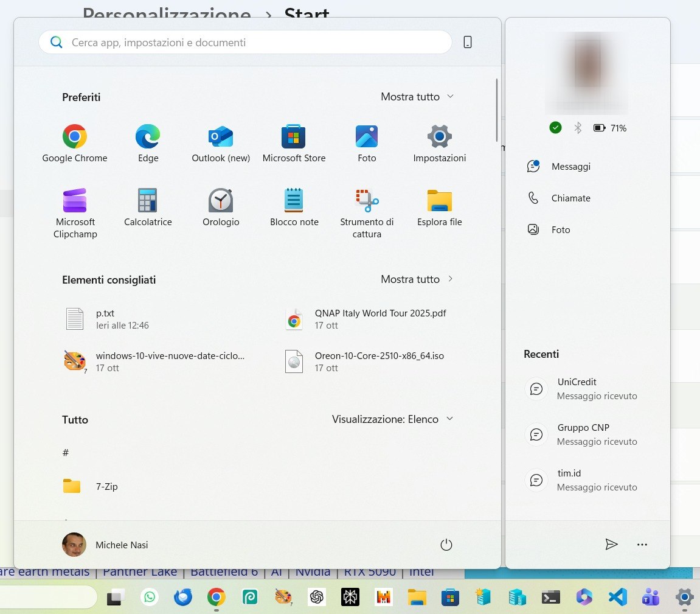Tap the phone search device icon beside search bar
This screenshot has height=614, width=700.
coord(467,41)
